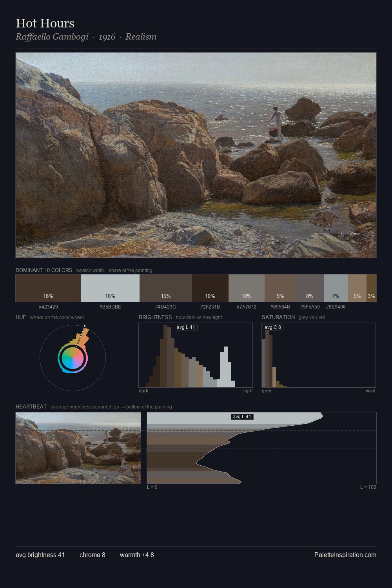Click hex code #423429
The image size is (392, 588).
tap(48, 307)
